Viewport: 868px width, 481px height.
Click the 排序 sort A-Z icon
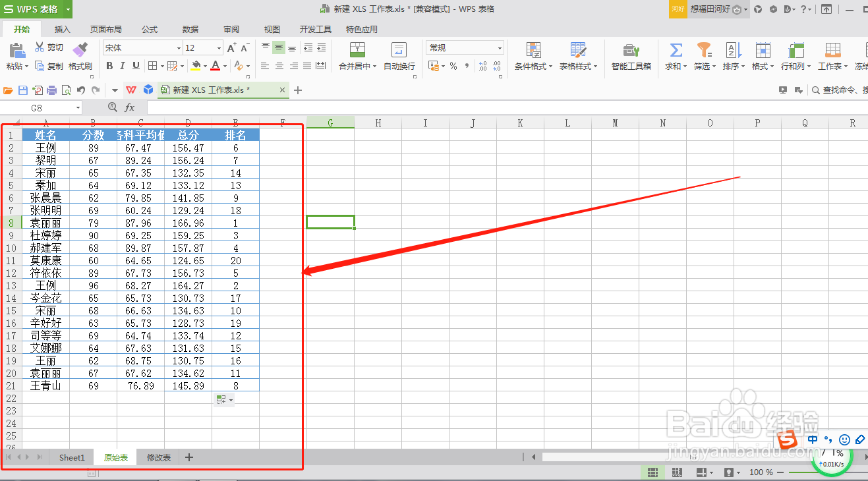[734, 49]
